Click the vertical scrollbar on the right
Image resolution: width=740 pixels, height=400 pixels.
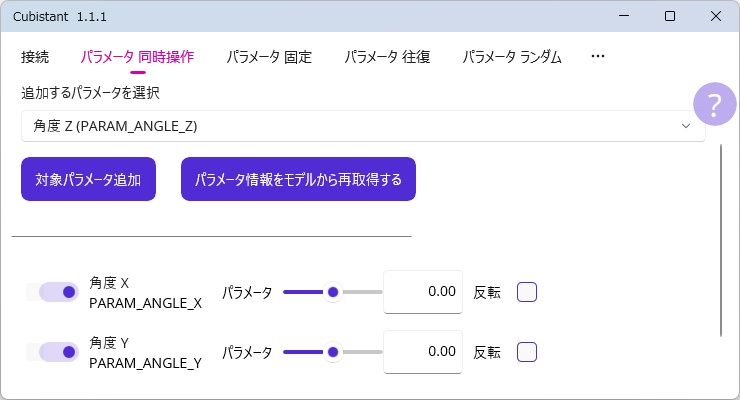(x=721, y=240)
